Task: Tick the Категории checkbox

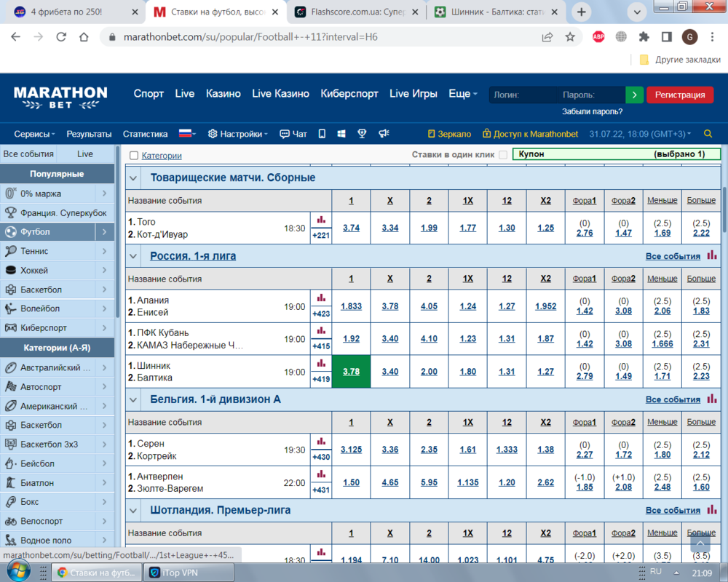Action: tap(134, 156)
